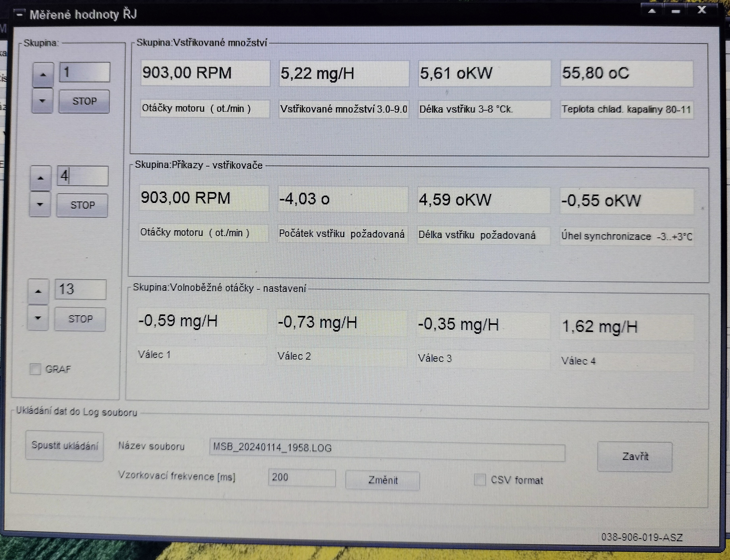Stop measuring group 4
Screen dimensions: 730x560
coord(82,205)
